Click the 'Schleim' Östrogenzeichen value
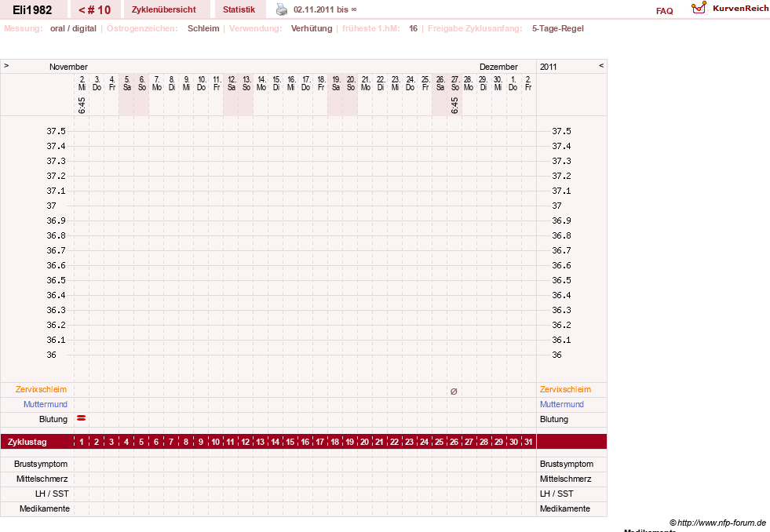Image resolution: width=770 pixels, height=532 pixels. (203, 28)
